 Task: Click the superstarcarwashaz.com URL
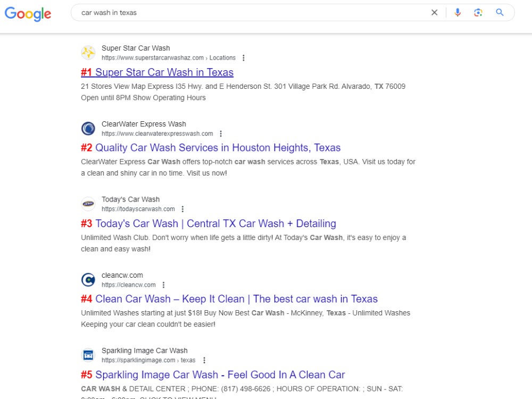[169, 58]
